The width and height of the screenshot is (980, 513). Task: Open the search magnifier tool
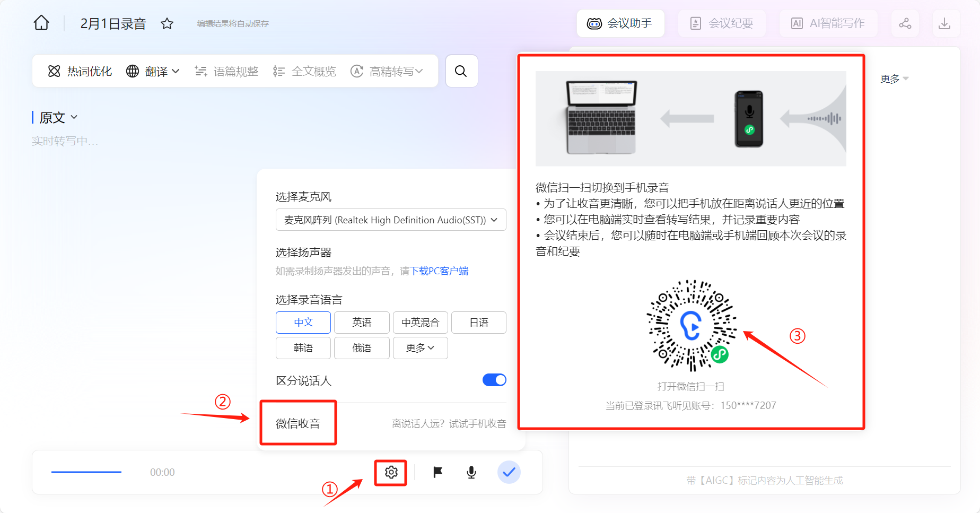pos(461,71)
